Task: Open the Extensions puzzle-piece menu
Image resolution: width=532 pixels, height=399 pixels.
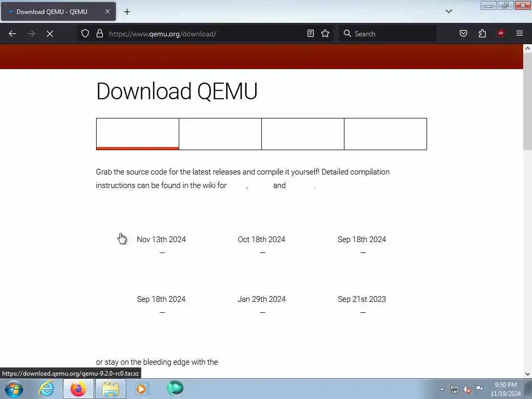Action: tap(482, 33)
